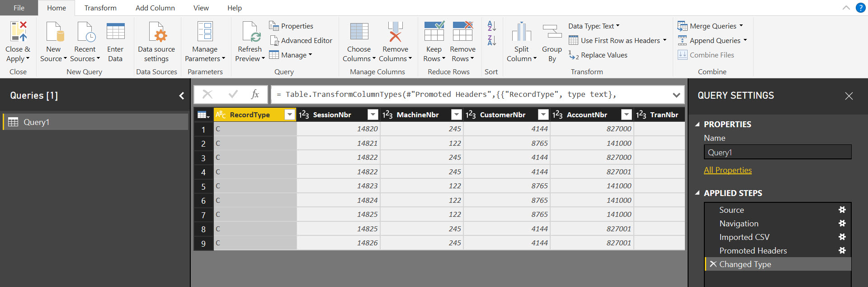This screenshot has height=287, width=868.
Task: Expand the formula bar
Action: click(676, 95)
